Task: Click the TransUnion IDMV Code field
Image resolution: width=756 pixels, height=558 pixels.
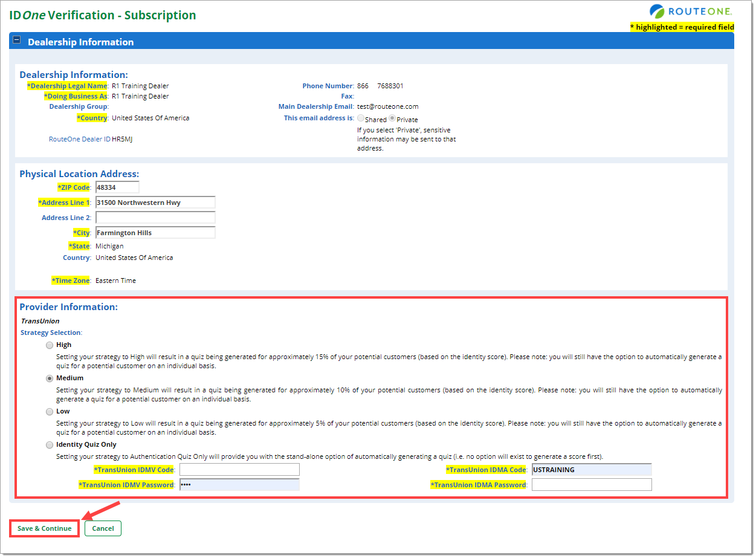Action: 239,470
